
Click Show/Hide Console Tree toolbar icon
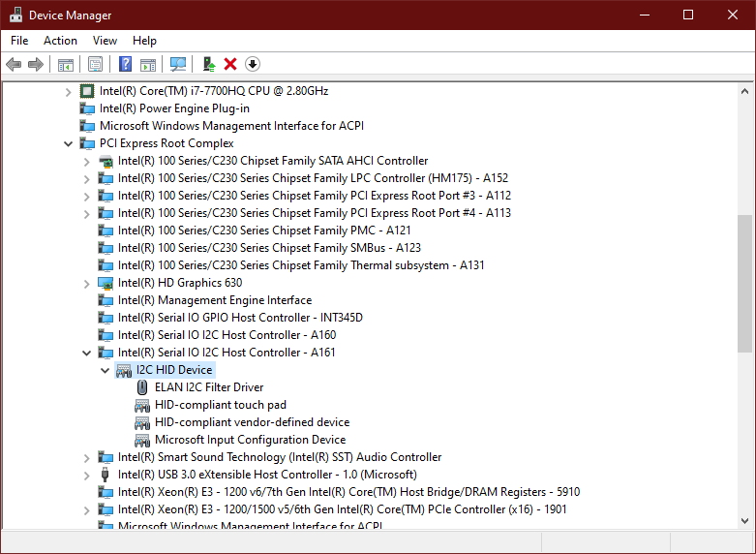click(x=66, y=64)
